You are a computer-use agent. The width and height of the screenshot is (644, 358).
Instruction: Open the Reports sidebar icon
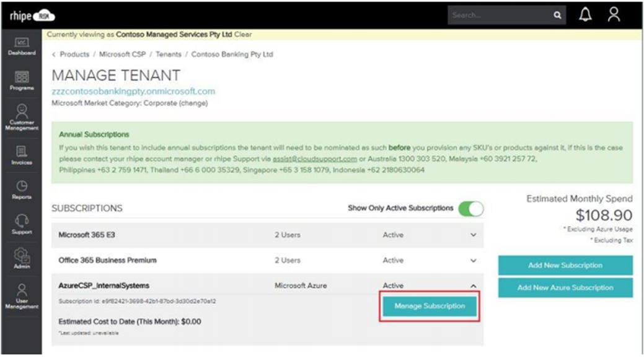click(22, 190)
